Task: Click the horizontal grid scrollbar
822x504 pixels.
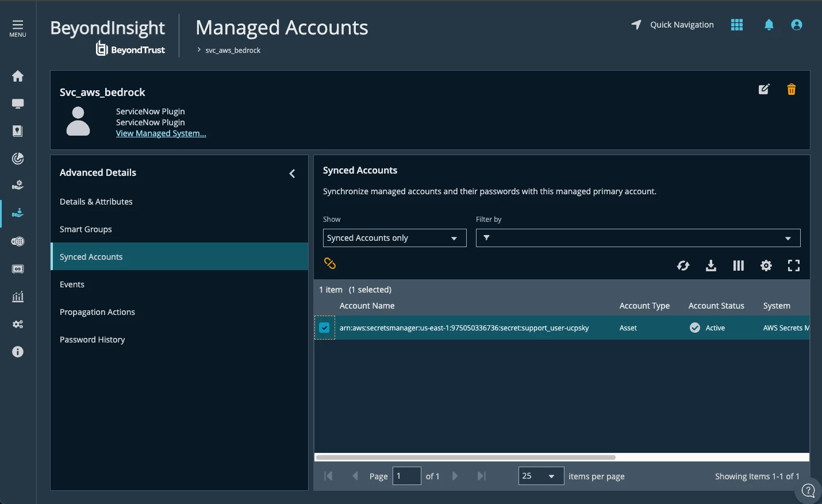Action: click(x=466, y=457)
